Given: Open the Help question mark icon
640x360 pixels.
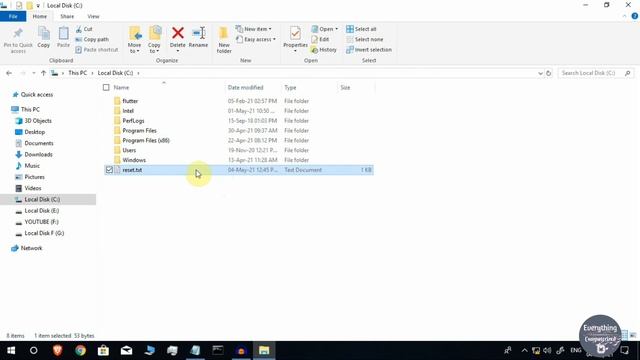Looking at the screenshot, I should click(x=634, y=16).
